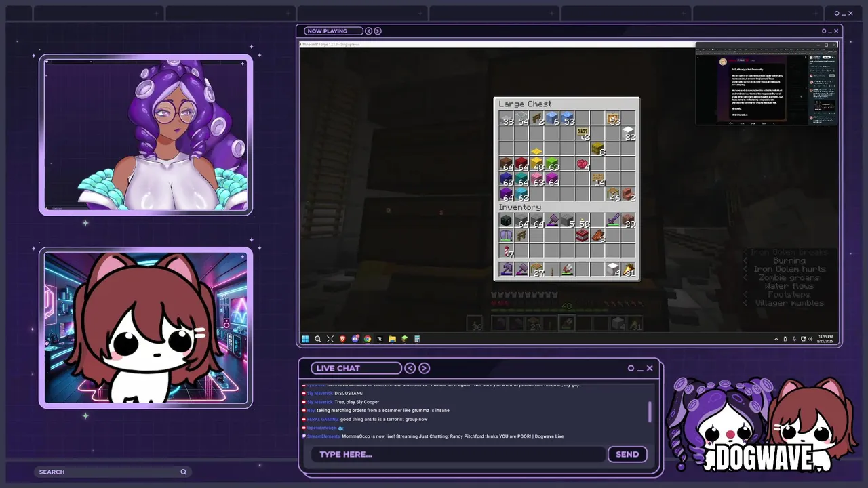Open Discord from the taskbar
The width and height of the screenshot is (868, 488).
click(355, 339)
